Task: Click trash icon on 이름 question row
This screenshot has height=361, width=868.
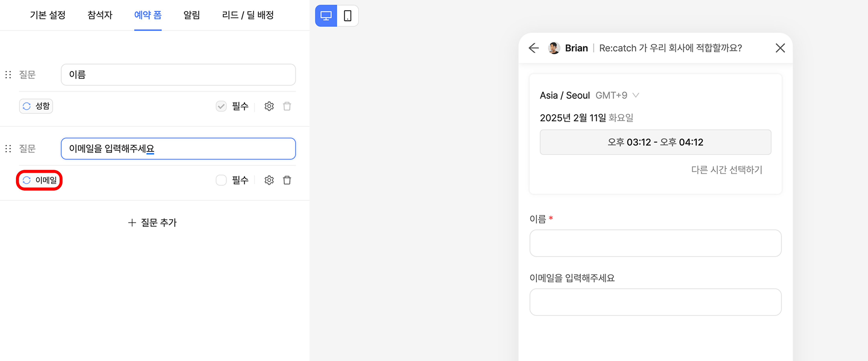Action: coord(287,106)
